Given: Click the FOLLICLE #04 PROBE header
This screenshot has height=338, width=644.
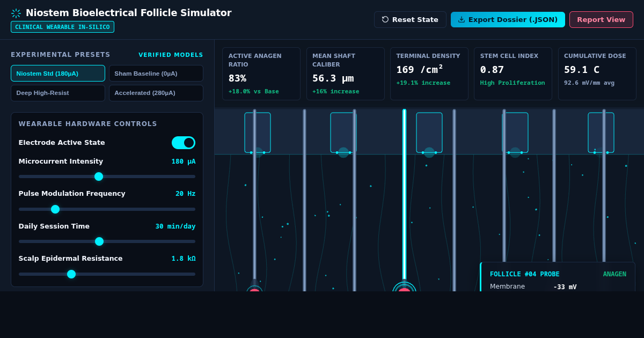Looking at the screenshot, I should tap(524, 274).
